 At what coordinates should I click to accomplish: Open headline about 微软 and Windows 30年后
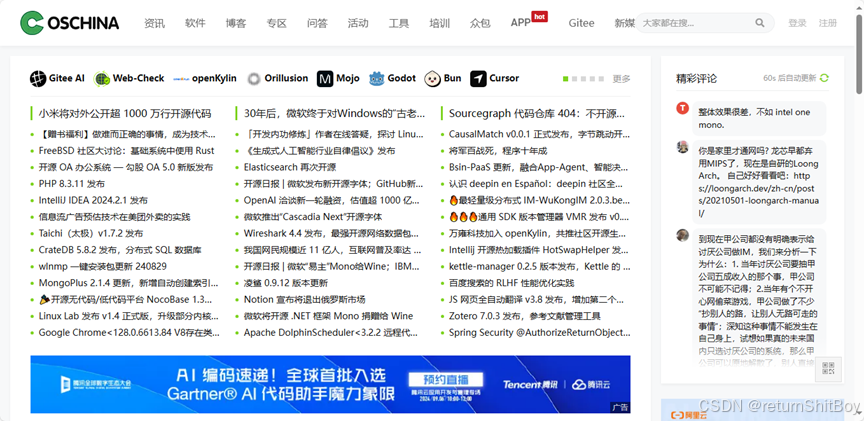[x=334, y=114]
